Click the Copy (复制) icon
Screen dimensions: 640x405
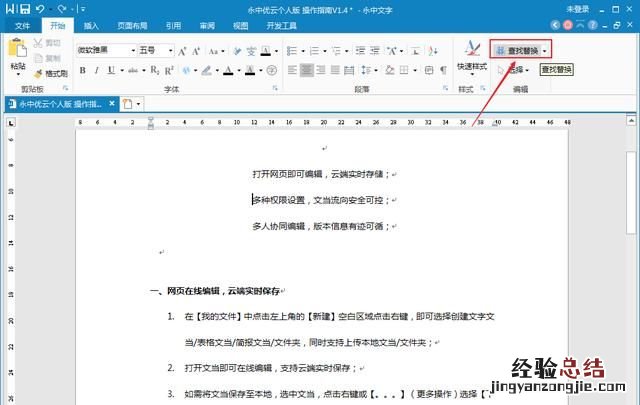click(38, 58)
